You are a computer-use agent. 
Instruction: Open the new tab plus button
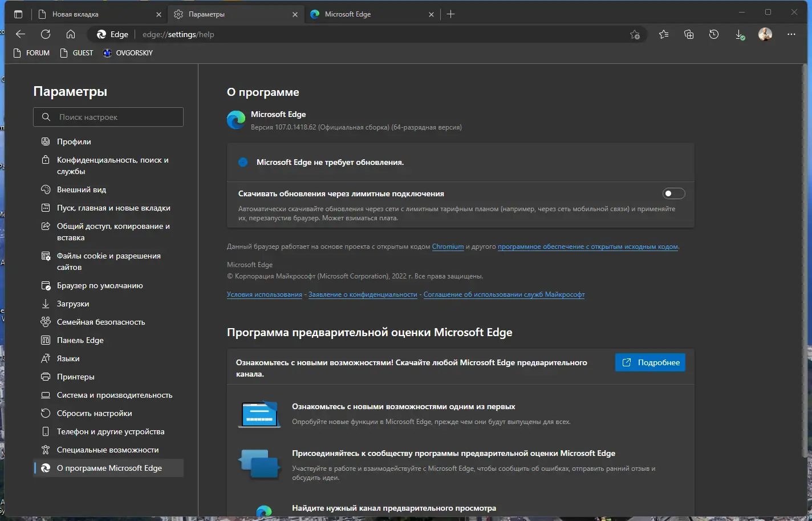tap(451, 14)
